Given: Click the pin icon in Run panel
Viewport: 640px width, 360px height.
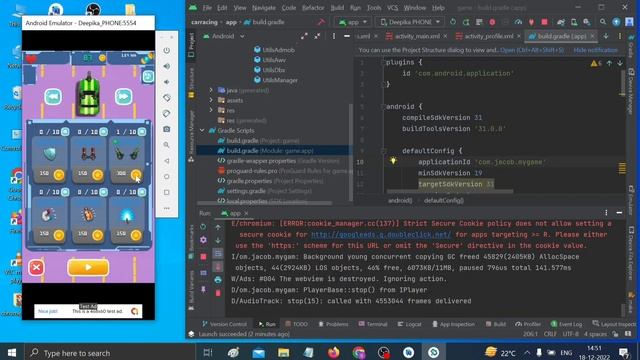Looking at the screenshot, I should click(203, 290).
